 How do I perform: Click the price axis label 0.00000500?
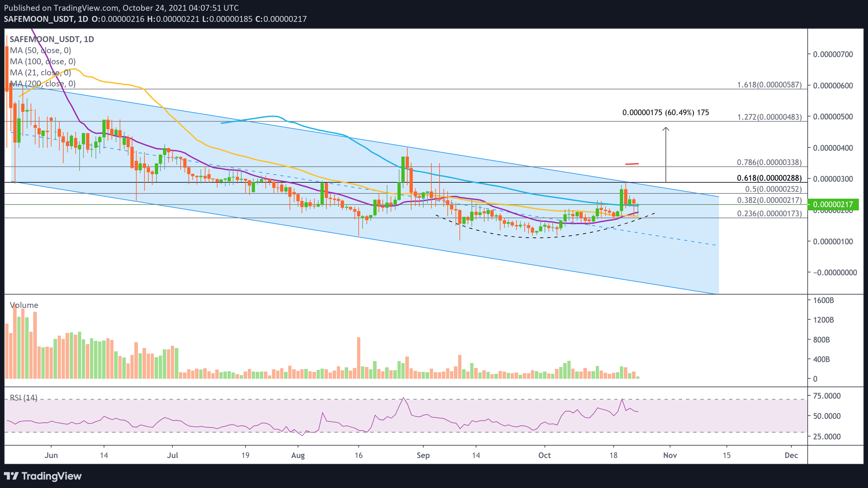coord(833,116)
